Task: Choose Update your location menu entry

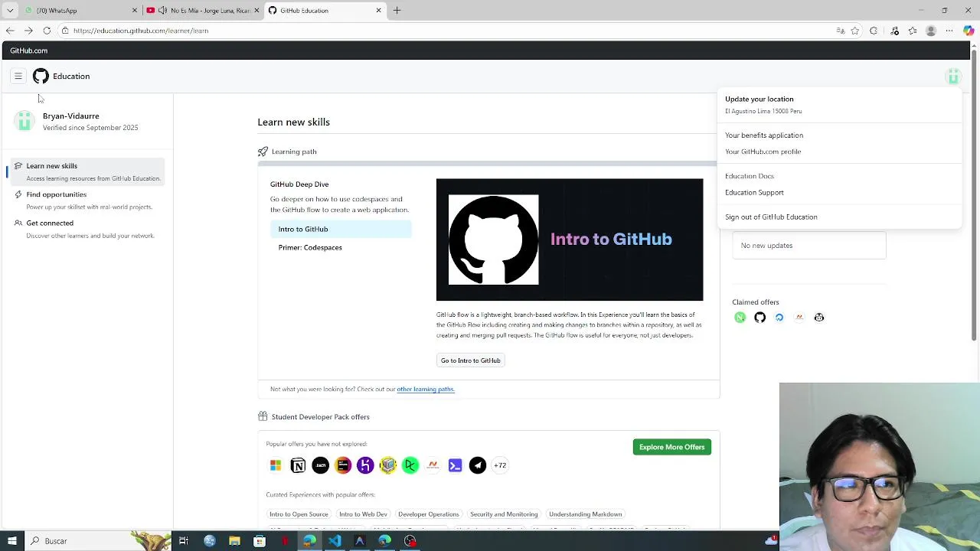Action: pos(839,105)
